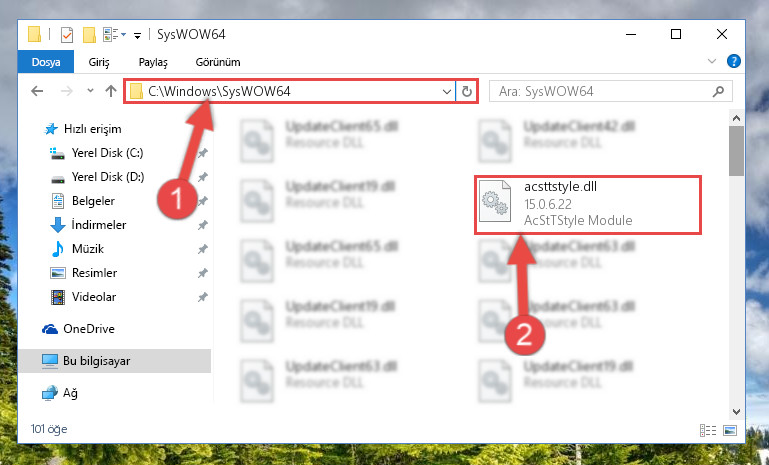Open the blue Help question mark
The height and width of the screenshot is (465, 769).
coord(734,61)
